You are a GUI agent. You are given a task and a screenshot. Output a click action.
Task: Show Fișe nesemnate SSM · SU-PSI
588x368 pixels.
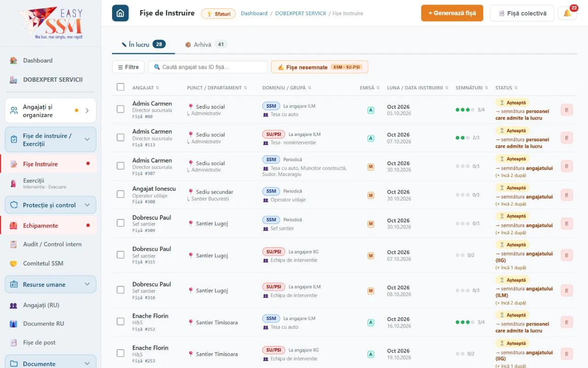pos(320,67)
